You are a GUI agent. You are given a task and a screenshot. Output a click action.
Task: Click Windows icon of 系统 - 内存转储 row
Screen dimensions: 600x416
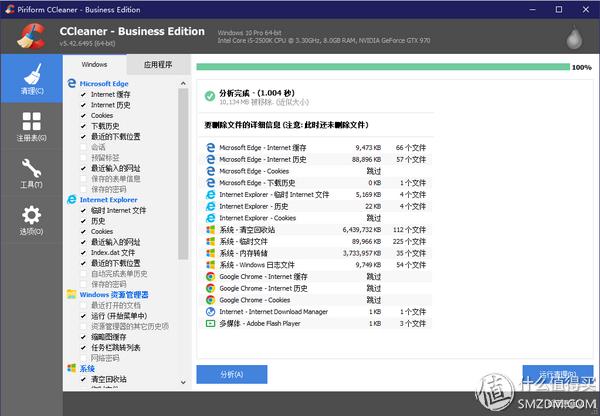click(210, 253)
